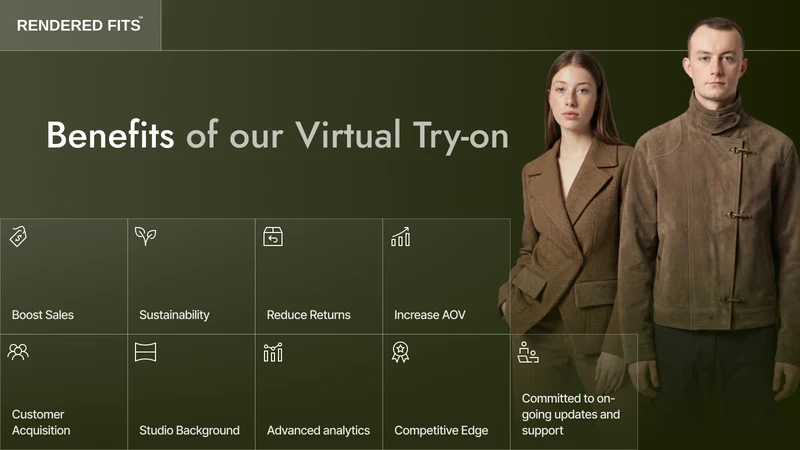Select the Studio Background label
The image size is (800, 450).
pyautogui.click(x=189, y=431)
